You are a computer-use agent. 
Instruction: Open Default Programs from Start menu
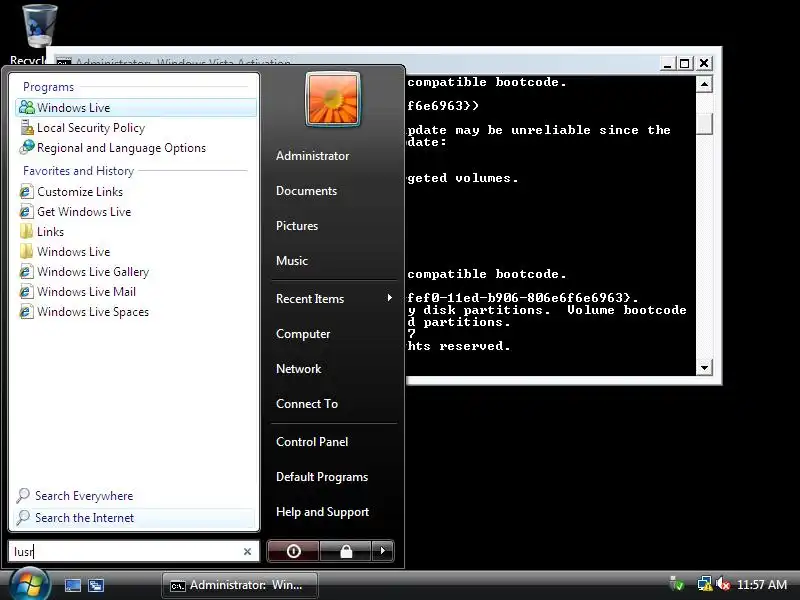point(322,477)
